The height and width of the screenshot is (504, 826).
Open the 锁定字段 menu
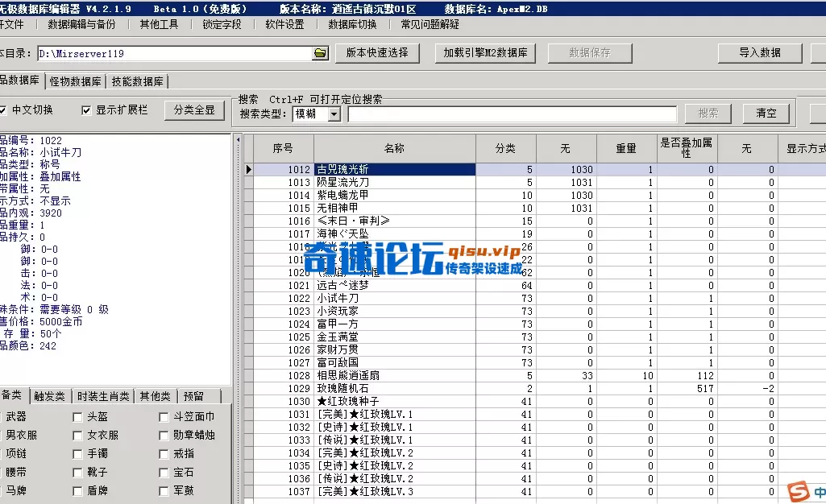pos(222,24)
